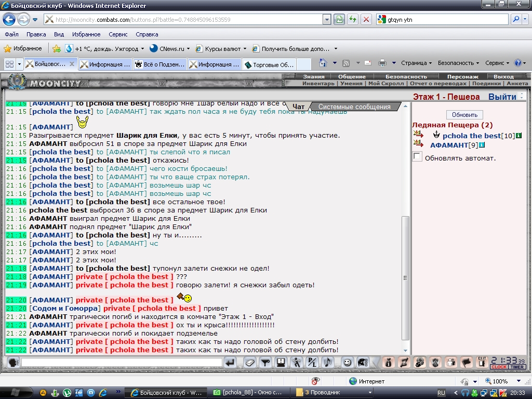
Task: Click the Выйти link
Action: point(502,97)
